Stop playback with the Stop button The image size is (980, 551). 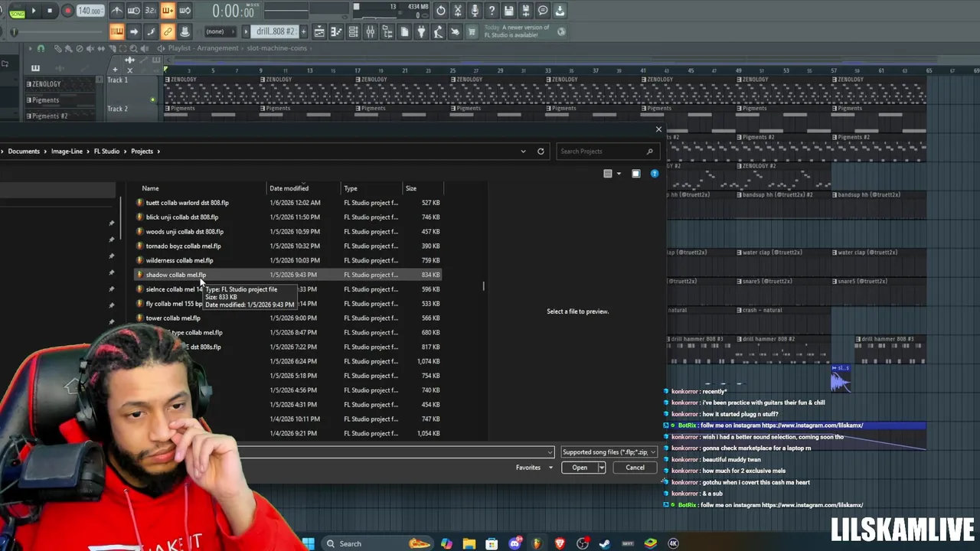click(x=50, y=11)
